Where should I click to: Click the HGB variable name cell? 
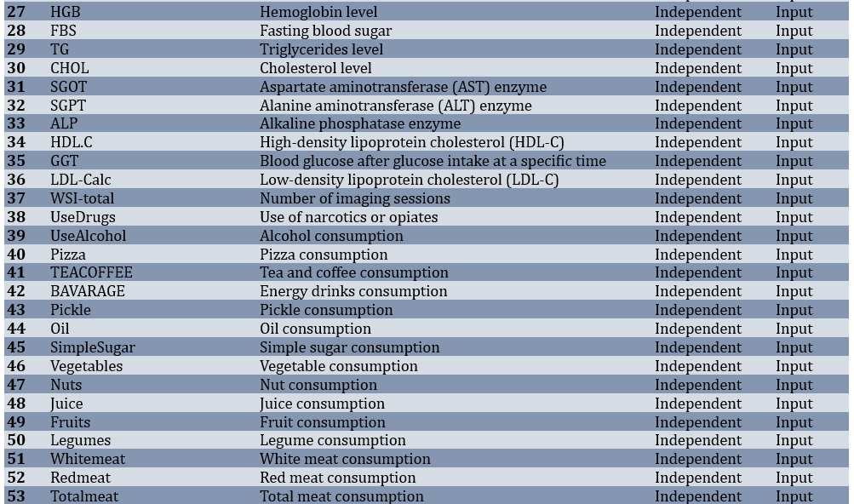pyautogui.click(x=65, y=12)
